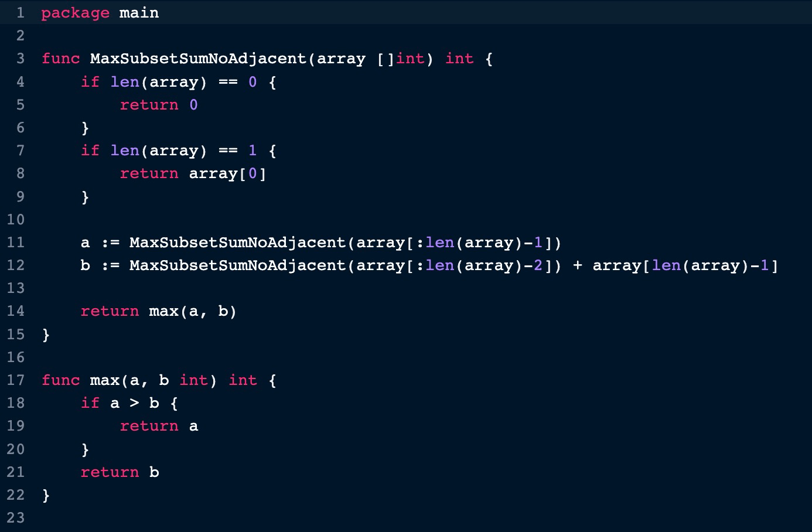Click the "return 0" statement on line 5
The height and width of the screenshot is (532, 812).
tap(159, 105)
